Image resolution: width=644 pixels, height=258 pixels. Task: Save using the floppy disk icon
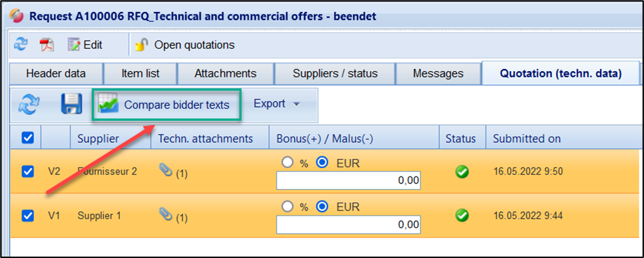[x=72, y=104]
